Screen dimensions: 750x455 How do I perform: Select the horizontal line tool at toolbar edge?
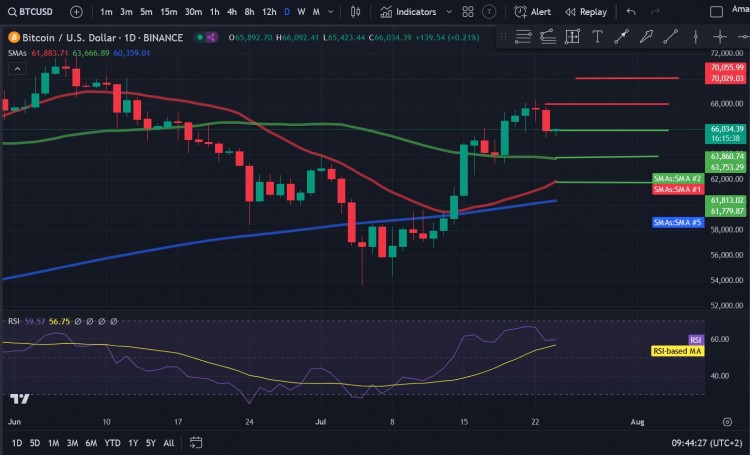tap(743, 36)
